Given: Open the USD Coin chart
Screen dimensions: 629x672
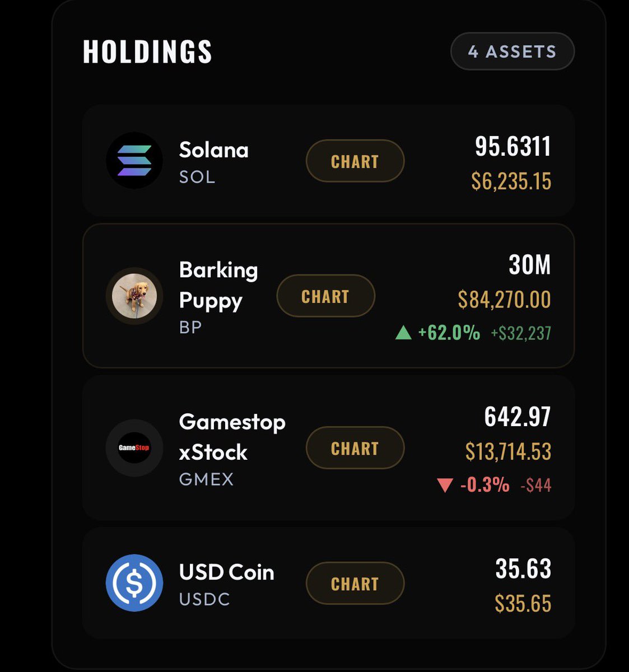Looking at the screenshot, I should [x=355, y=584].
